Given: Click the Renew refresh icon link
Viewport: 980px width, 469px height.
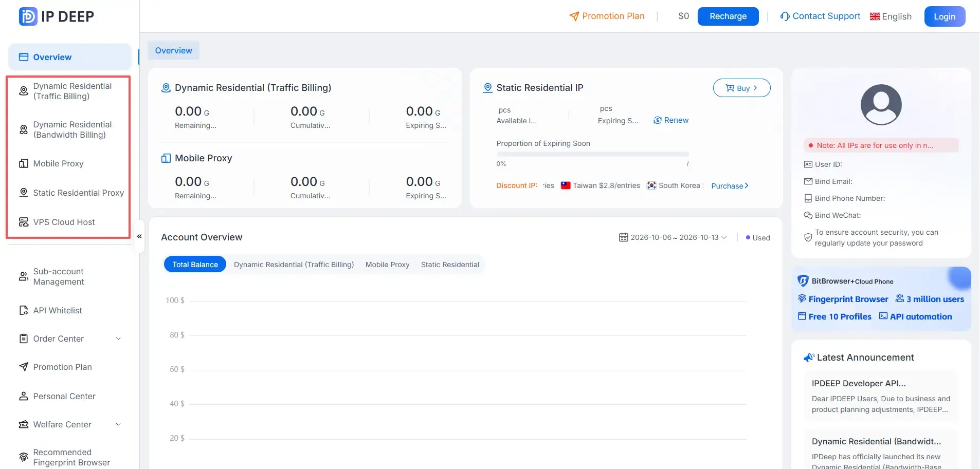Looking at the screenshot, I should (x=671, y=120).
